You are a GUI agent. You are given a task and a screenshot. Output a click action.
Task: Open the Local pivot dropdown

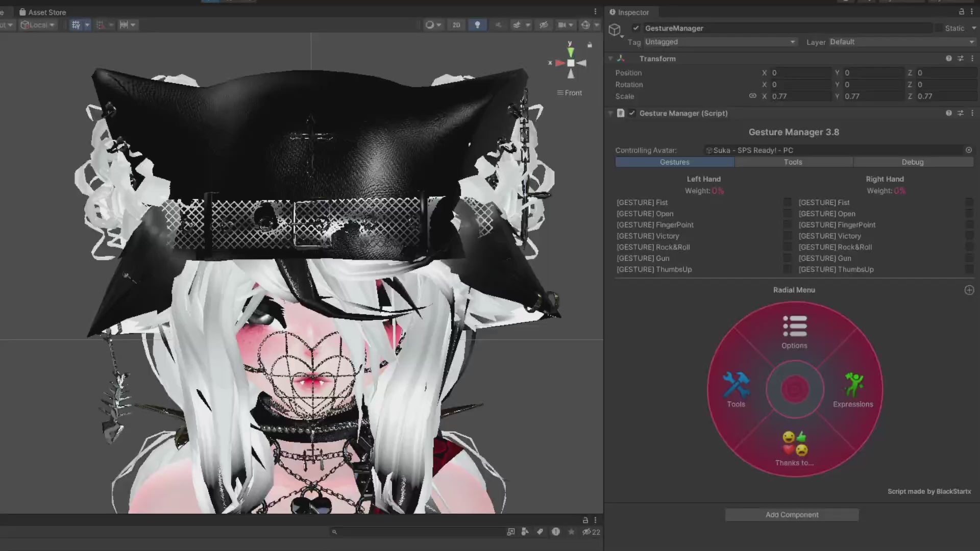tap(37, 24)
